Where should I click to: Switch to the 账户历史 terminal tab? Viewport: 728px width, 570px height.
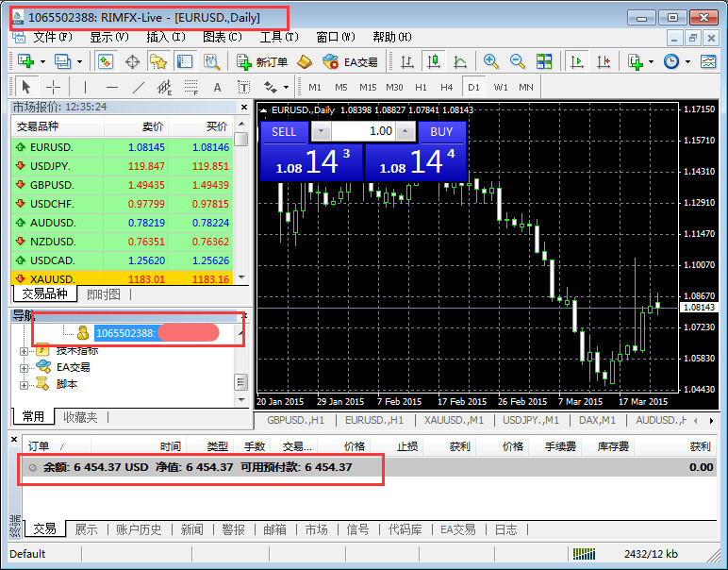139,529
